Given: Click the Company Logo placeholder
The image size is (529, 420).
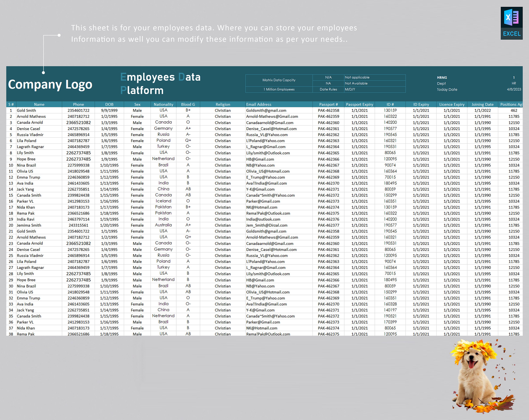Looking at the screenshot, I should click(50, 84).
